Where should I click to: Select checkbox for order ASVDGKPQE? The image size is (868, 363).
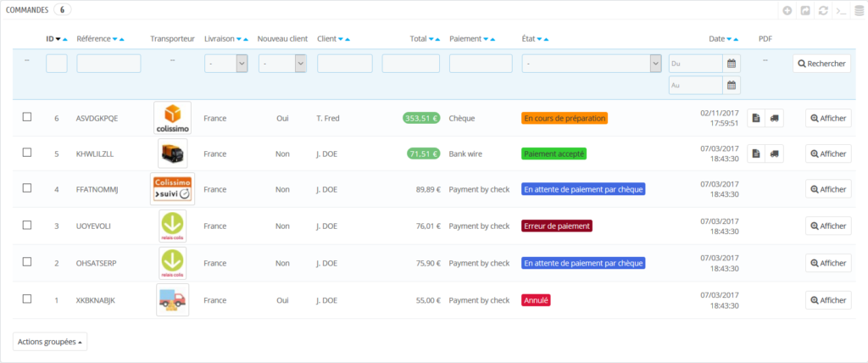tap(27, 117)
